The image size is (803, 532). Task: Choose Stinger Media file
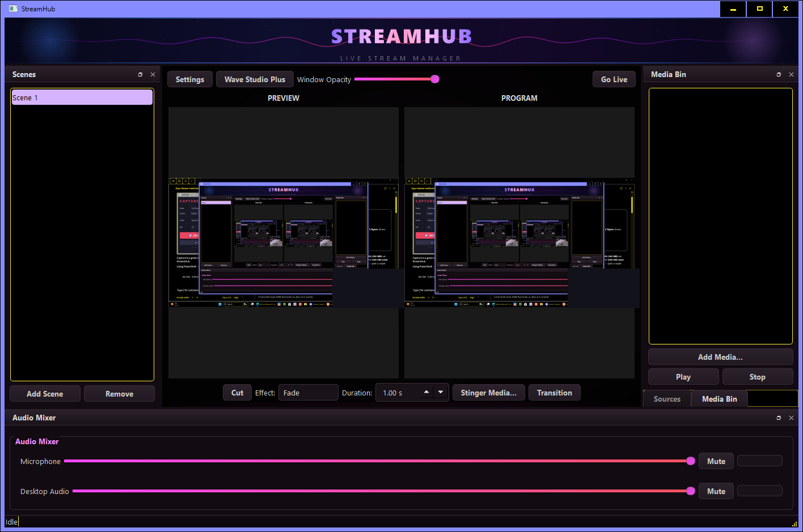tap(489, 393)
